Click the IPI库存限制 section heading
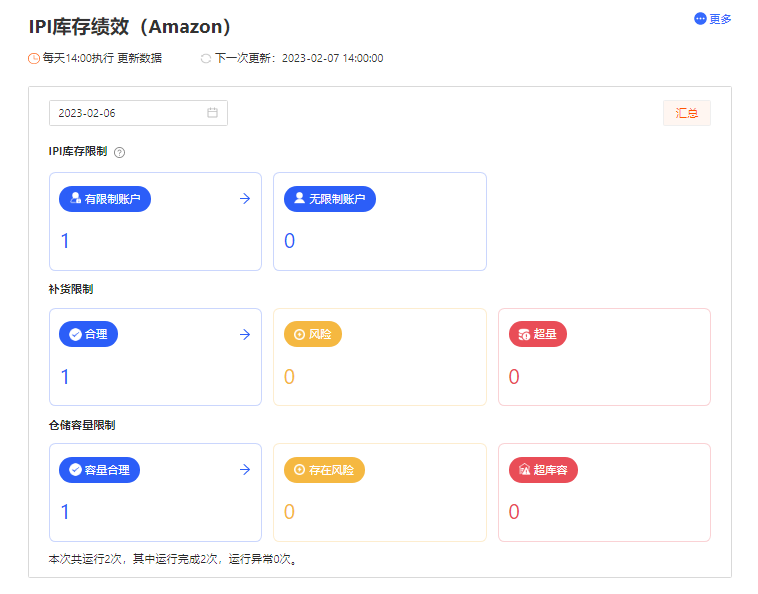 tap(78, 152)
